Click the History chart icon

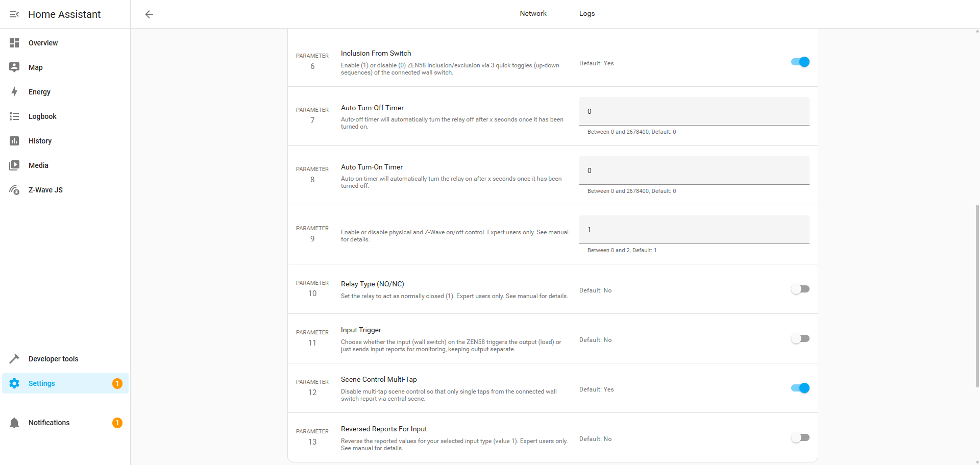(x=14, y=141)
